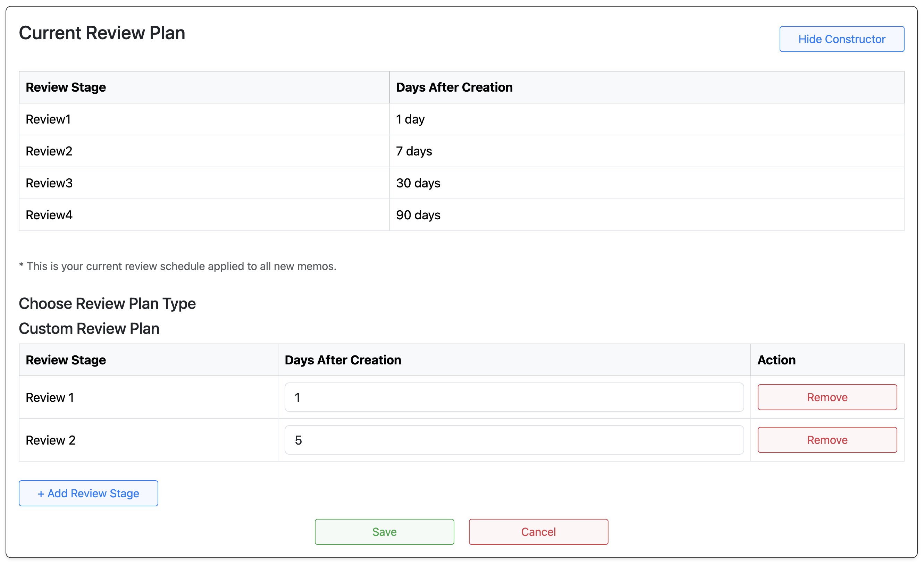The image size is (924, 565).
Task: Click the 'Current Review Plan' heading
Action: tap(102, 33)
